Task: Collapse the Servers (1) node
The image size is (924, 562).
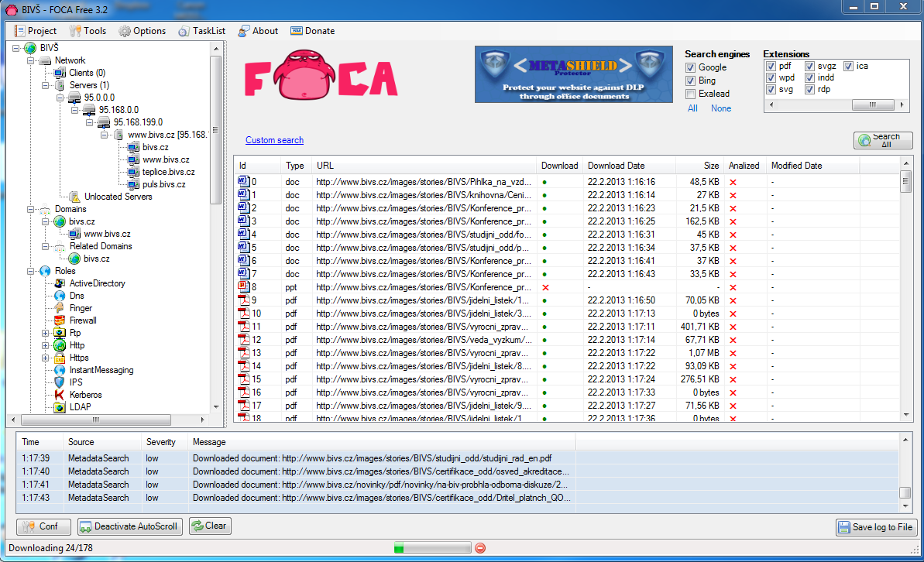Action: 46,85
